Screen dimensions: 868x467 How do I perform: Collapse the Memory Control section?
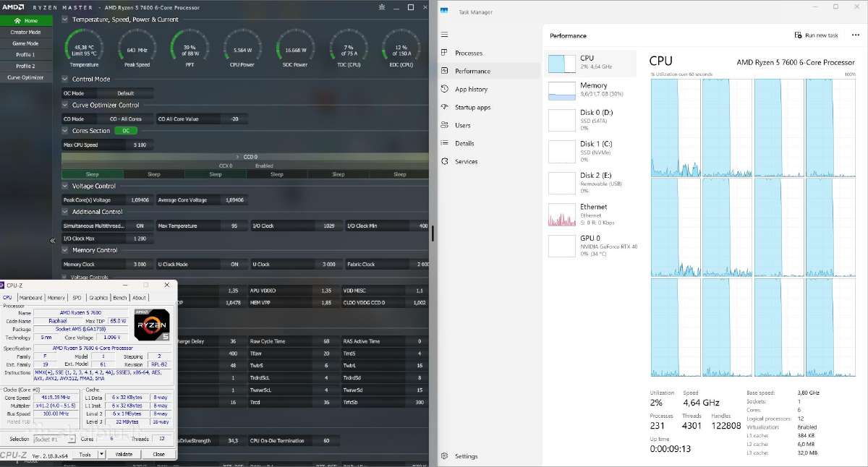(65, 250)
